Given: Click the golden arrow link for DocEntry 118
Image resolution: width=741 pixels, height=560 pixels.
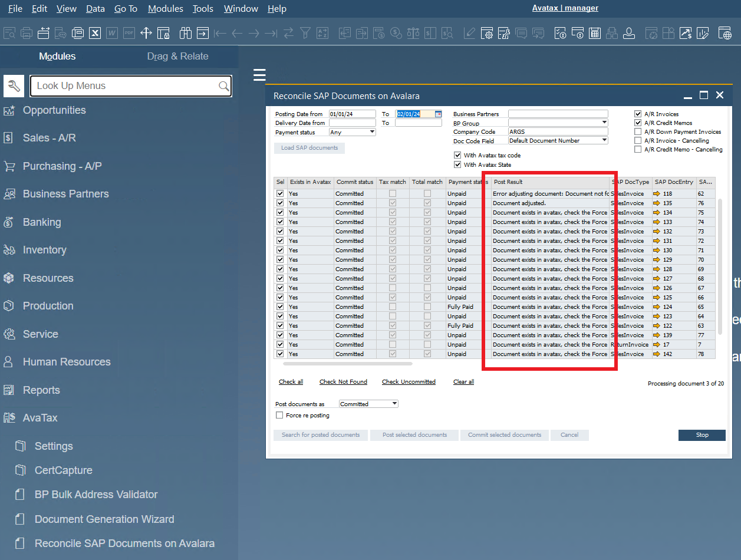Looking at the screenshot, I should [x=657, y=193].
